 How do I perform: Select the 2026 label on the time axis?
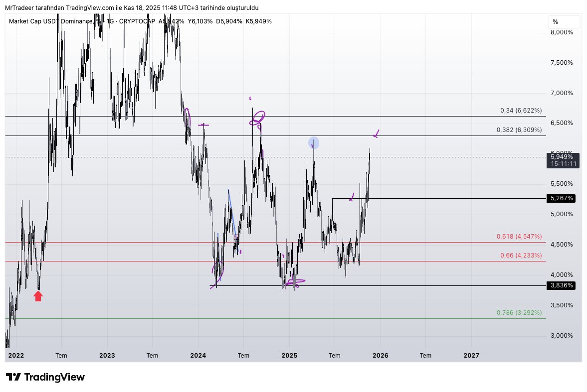[381, 355]
